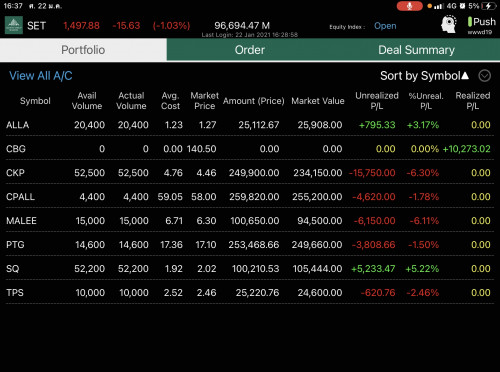Tap the SET index name
This screenshot has height=372, width=500.
click(x=36, y=26)
